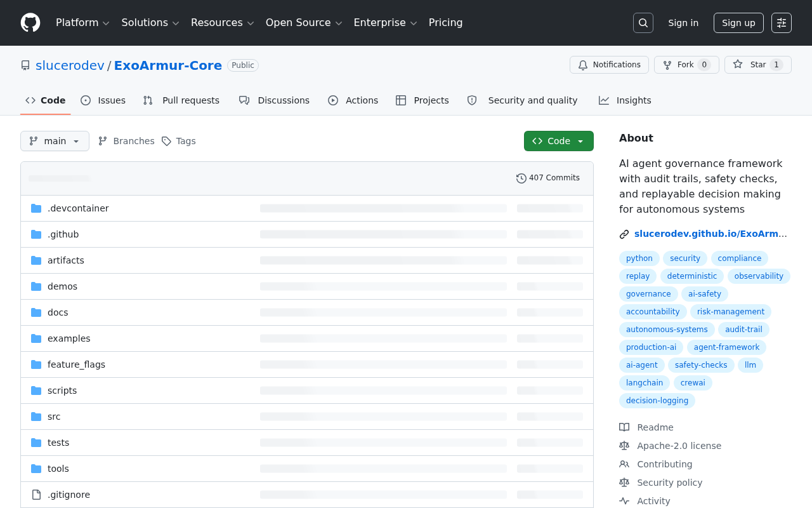Open the scripts folder

(62, 391)
